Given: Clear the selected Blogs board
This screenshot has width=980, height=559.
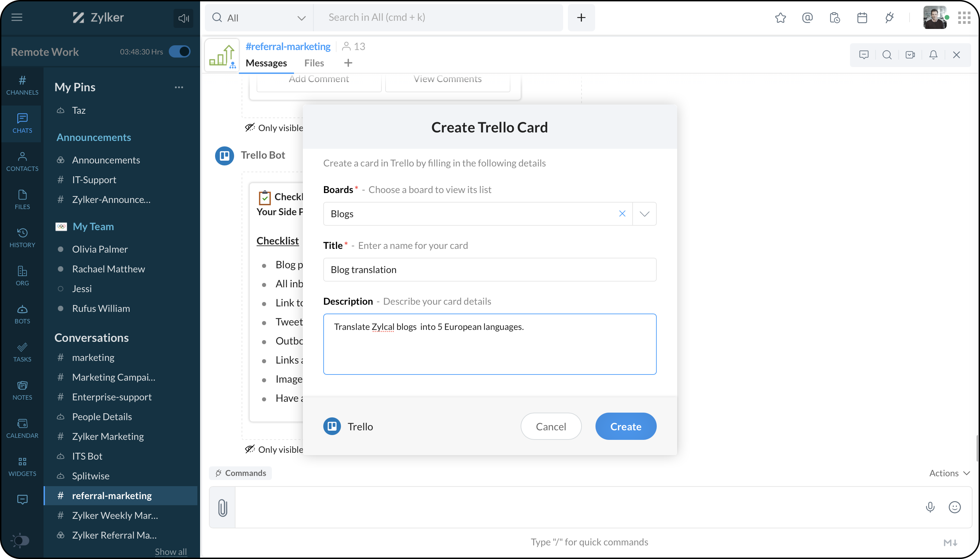Looking at the screenshot, I should point(622,213).
